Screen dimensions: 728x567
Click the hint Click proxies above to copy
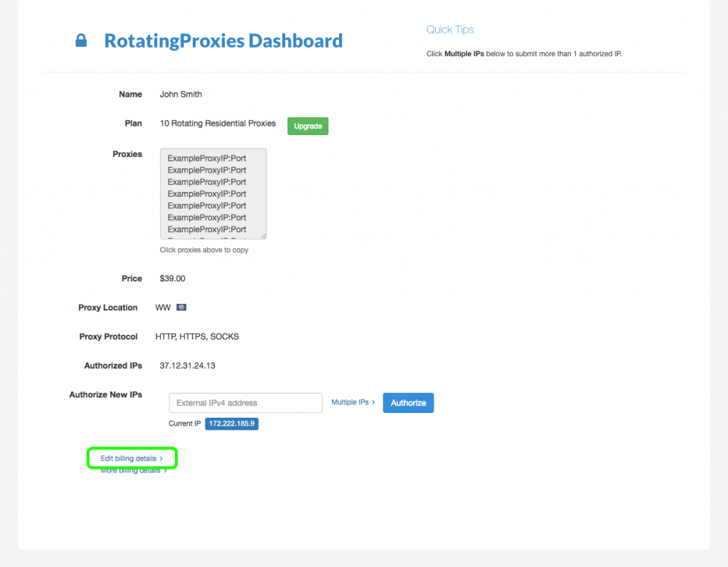[x=204, y=249]
